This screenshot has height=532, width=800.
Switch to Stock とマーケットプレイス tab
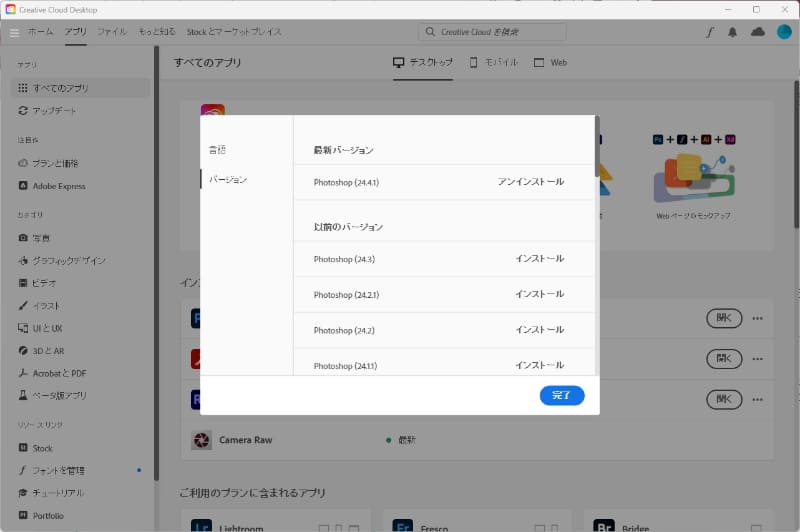click(x=234, y=32)
